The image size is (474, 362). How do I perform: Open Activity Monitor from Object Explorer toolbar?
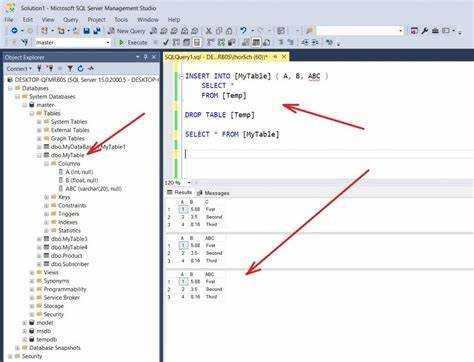click(x=90, y=68)
